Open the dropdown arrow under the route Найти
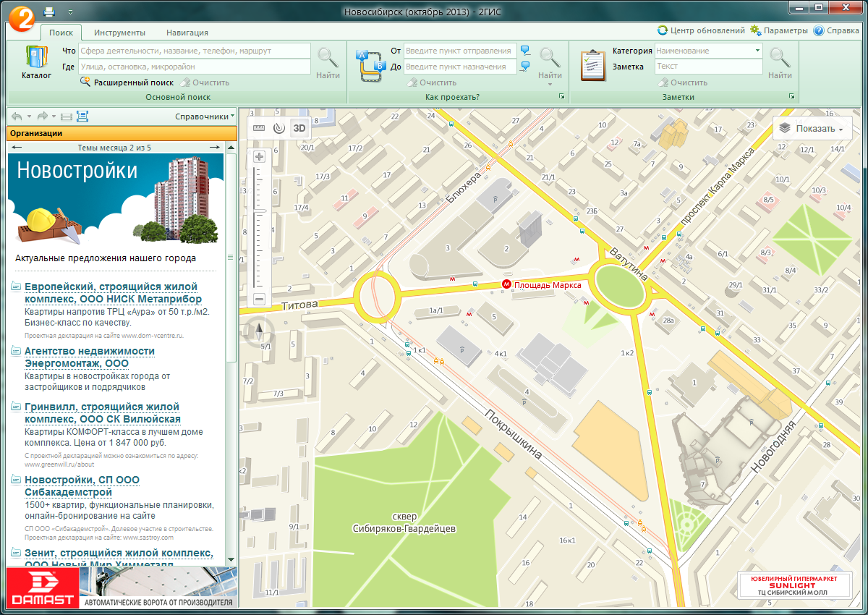The image size is (868, 615). [550, 85]
